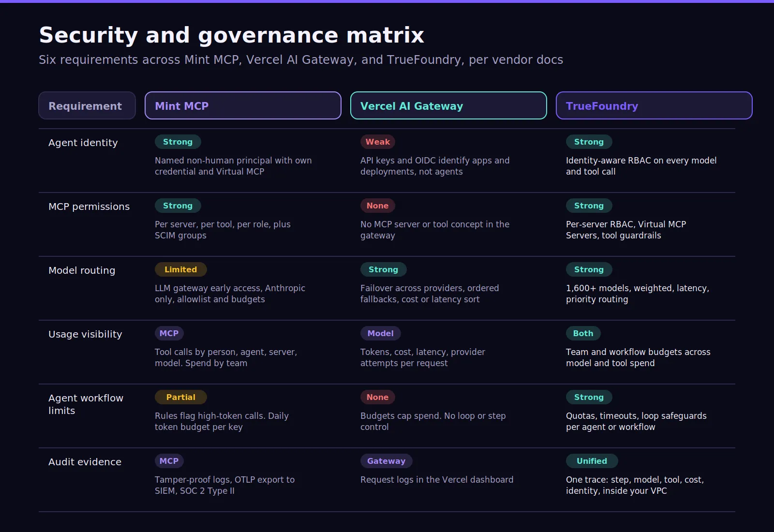Screen dimensions: 774x532
Task: Click text 'Request logs in the Vercel dashboard'
Action: (x=437, y=480)
